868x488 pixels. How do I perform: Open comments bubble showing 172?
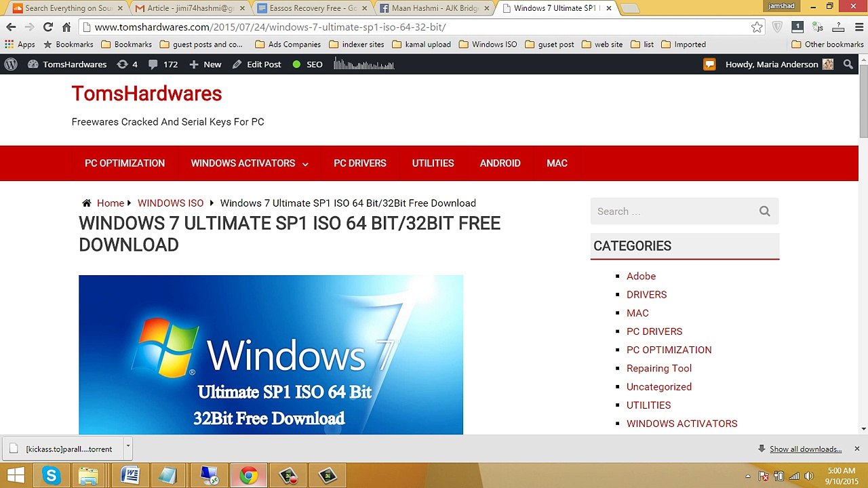click(163, 64)
